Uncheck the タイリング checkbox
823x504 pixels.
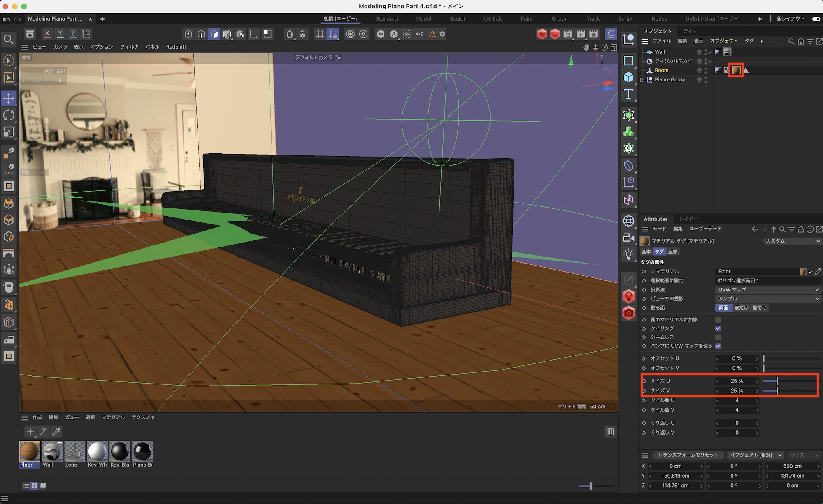point(718,328)
